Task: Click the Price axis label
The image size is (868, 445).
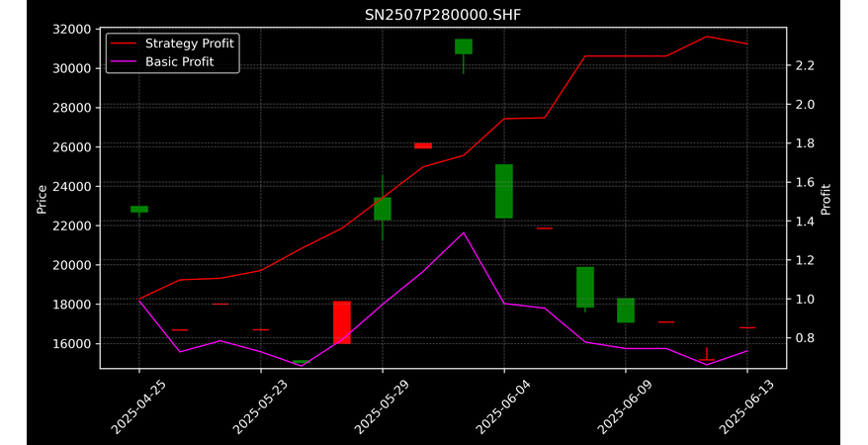Action: pyautogui.click(x=42, y=199)
